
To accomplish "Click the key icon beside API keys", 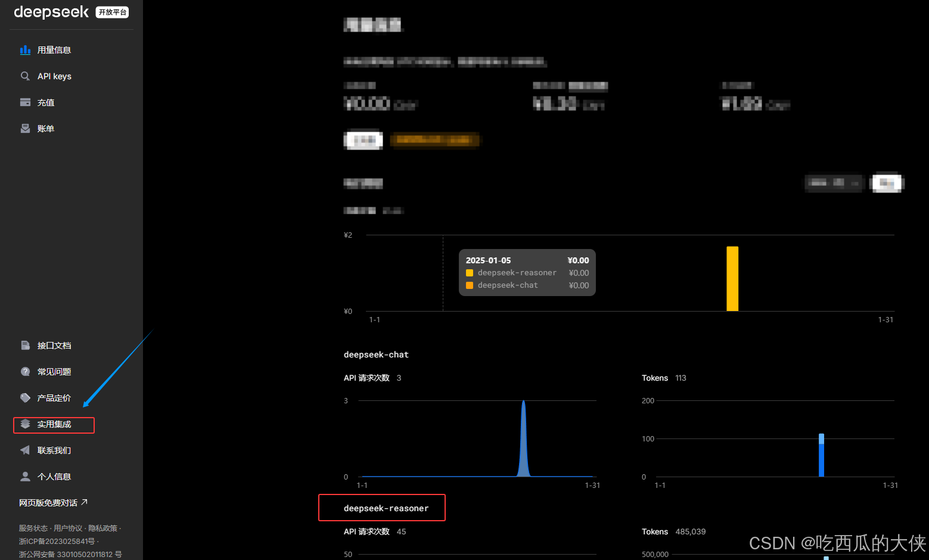I will pos(25,76).
